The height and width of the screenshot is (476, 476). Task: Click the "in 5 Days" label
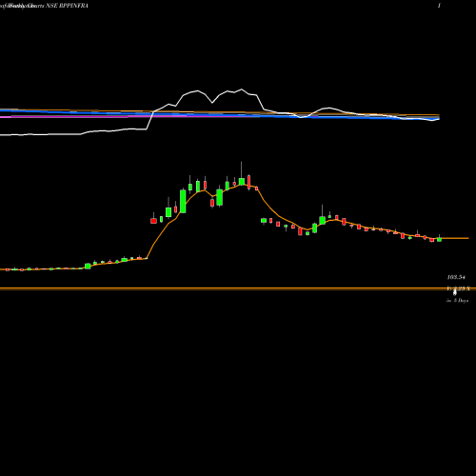(x=457, y=301)
